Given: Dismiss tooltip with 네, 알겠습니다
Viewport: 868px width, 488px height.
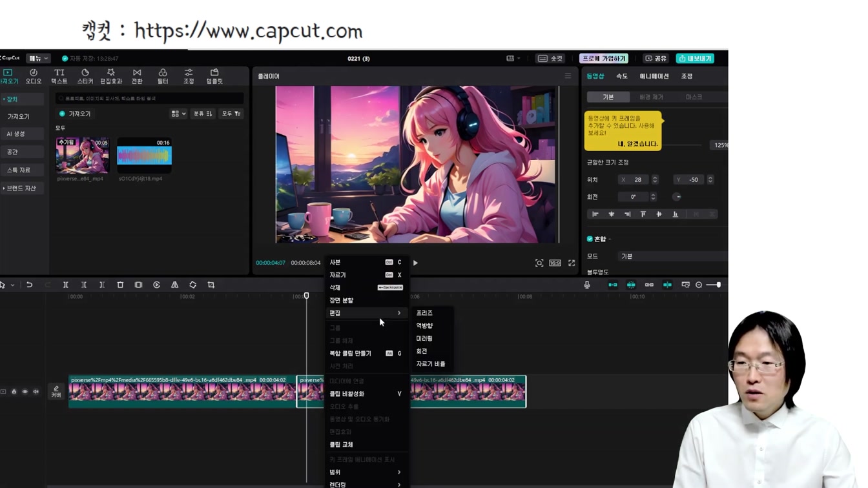Looking at the screenshot, I should (637, 144).
